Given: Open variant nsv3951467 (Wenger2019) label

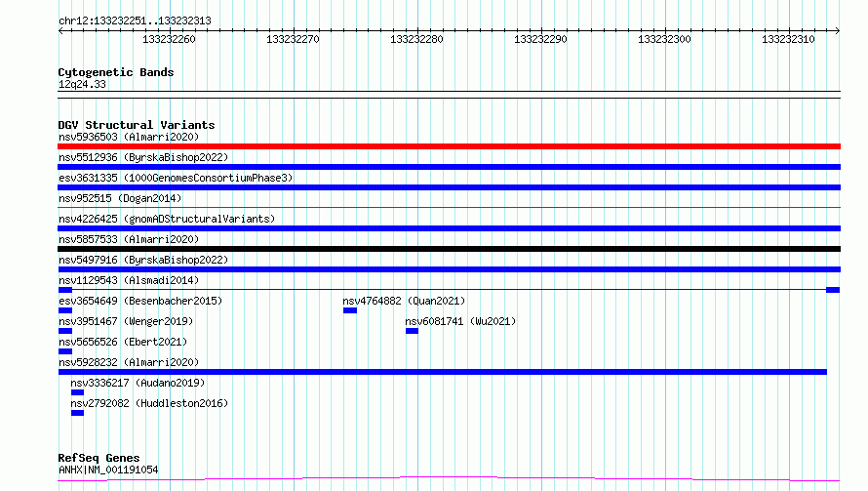Looking at the screenshot, I should [x=126, y=321].
